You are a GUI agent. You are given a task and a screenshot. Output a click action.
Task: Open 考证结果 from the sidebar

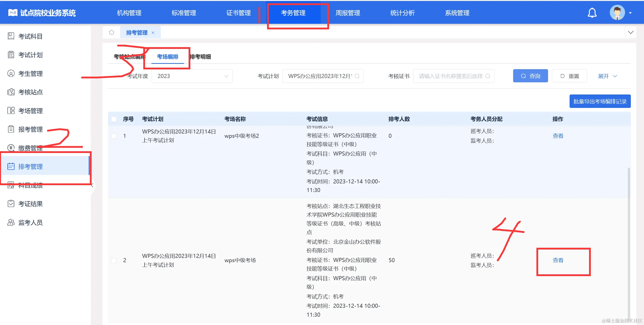(30, 204)
